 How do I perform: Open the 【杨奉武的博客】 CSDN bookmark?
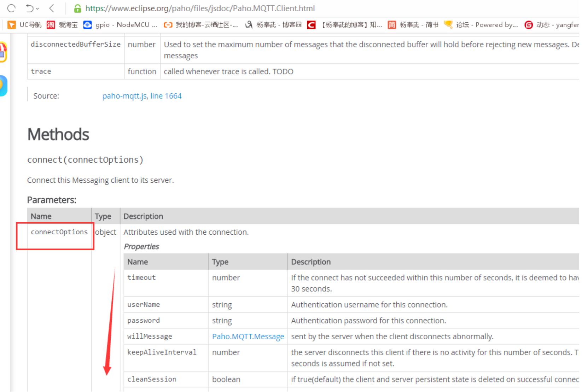345,25
